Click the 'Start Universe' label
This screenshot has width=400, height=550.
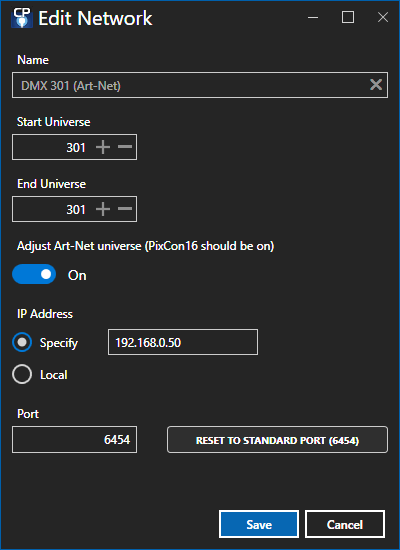coord(54,122)
